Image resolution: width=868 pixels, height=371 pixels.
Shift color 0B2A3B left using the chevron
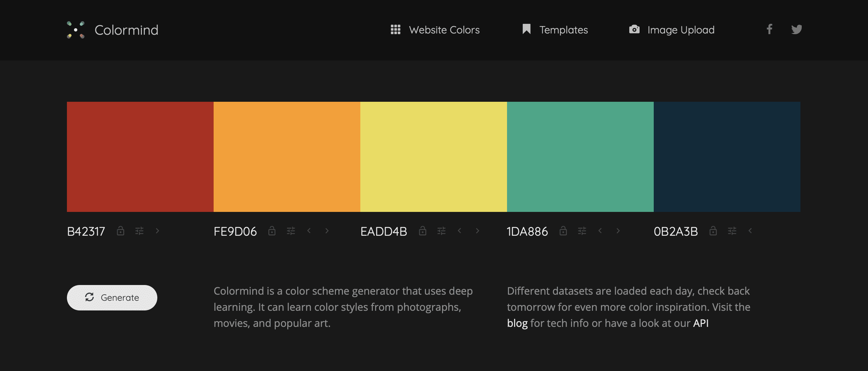tap(750, 231)
